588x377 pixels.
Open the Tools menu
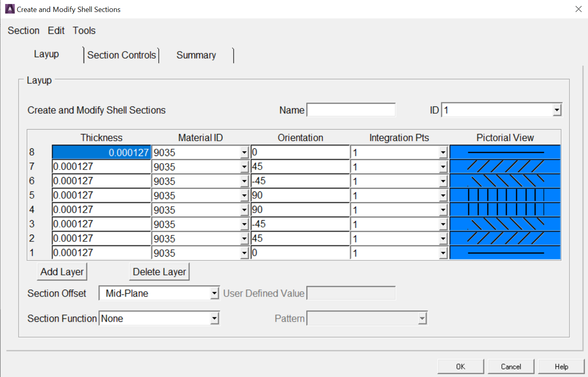pos(84,30)
